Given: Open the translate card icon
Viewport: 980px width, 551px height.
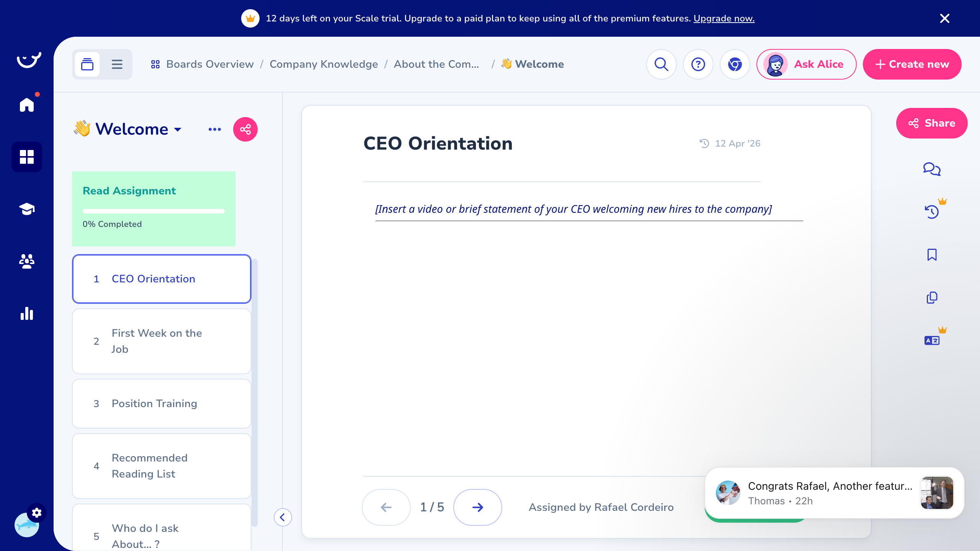Looking at the screenshot, I should point(931,340).
